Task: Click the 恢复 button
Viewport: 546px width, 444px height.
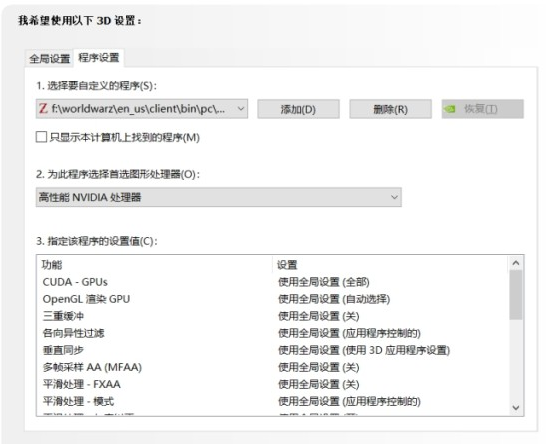Action: (x=483, y=109)
